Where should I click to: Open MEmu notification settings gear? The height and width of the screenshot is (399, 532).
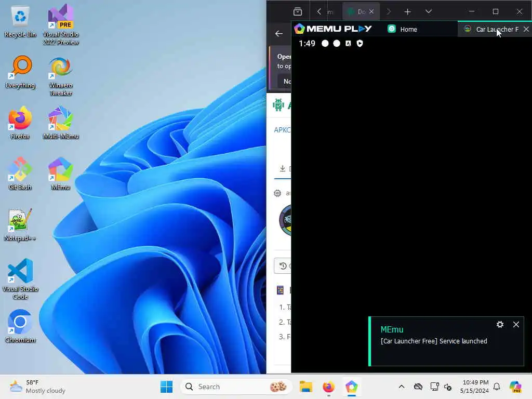coord(500,325)
